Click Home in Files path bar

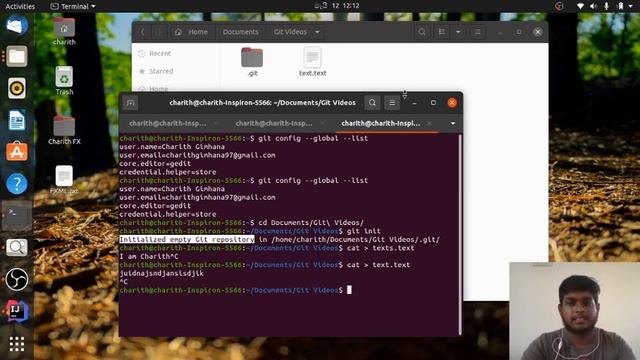[x=191, y=32]
